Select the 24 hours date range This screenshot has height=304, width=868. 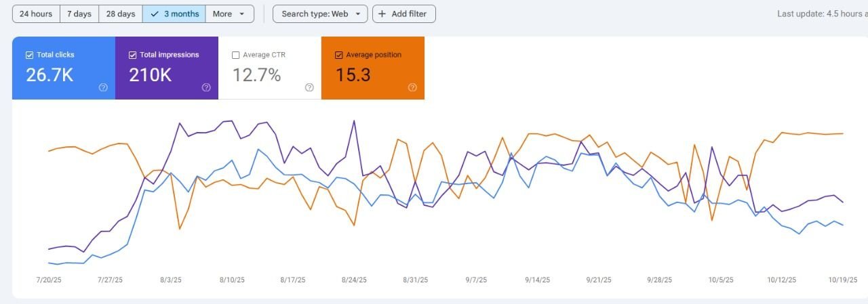pyautogui.click(x=36, y=14)
